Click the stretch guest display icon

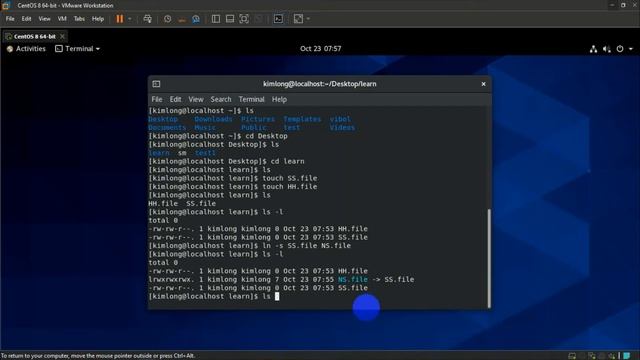298,19
